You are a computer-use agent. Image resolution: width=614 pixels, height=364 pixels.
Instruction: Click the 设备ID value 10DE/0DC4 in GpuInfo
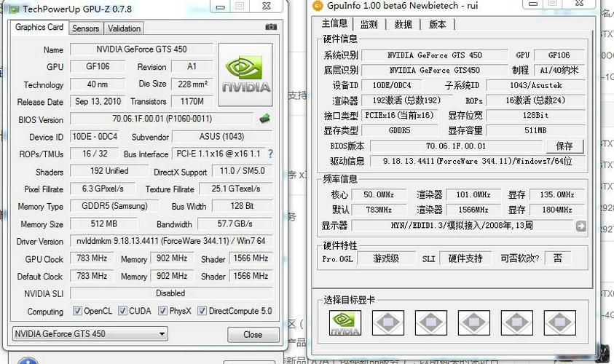(392, 85)
